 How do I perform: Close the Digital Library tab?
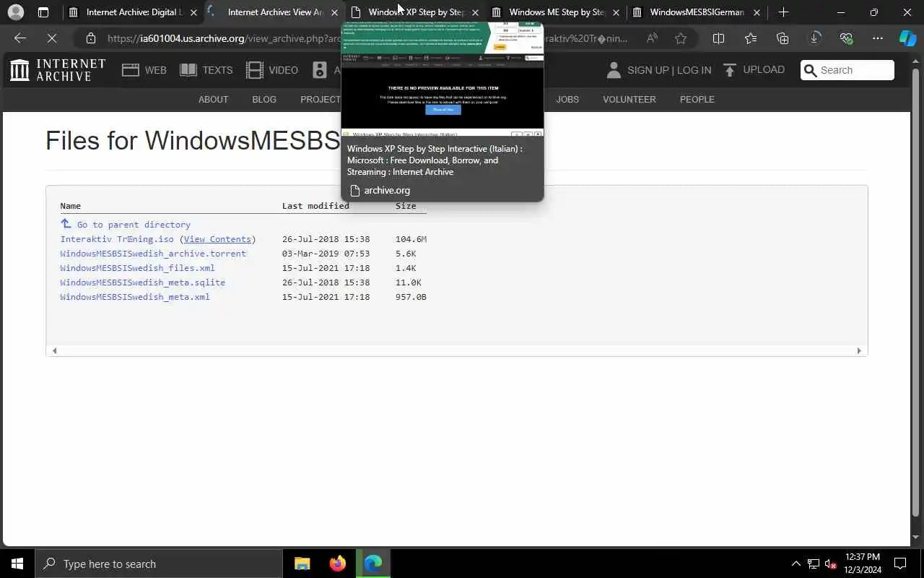[x=193, y=12]
